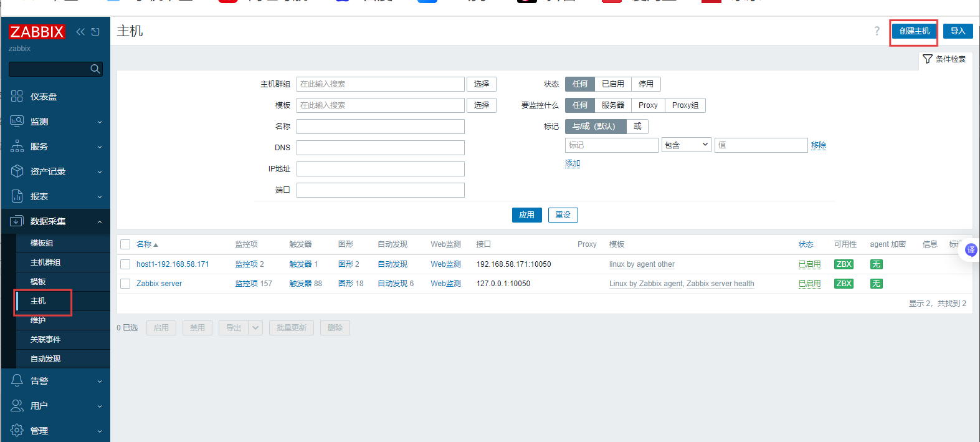Screen dimensions: 980x442
Task: Open 关联事件 submenu item
Action: (63, 340)
